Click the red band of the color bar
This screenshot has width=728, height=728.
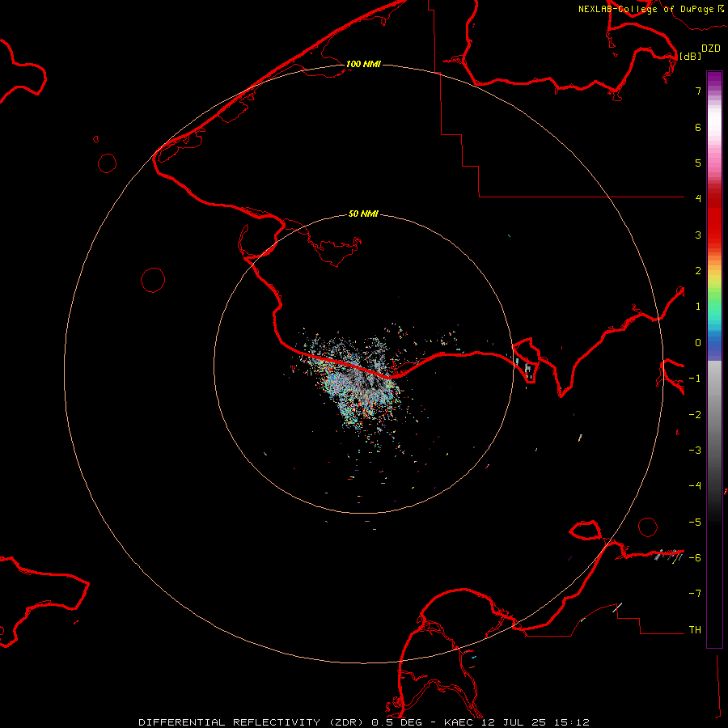(x=714, y=218)
